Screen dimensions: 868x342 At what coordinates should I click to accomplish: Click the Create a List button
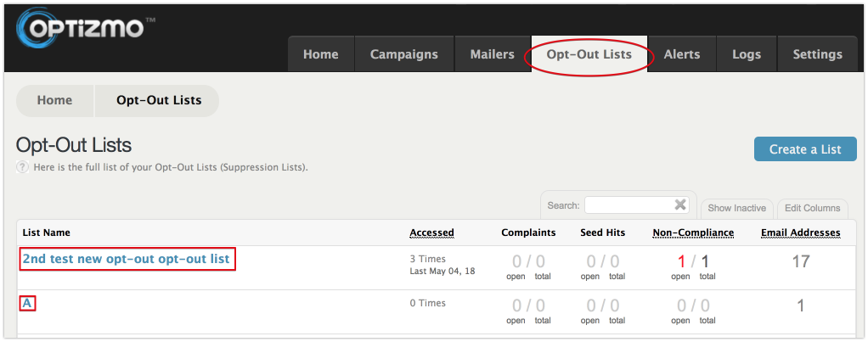point(805,149)
